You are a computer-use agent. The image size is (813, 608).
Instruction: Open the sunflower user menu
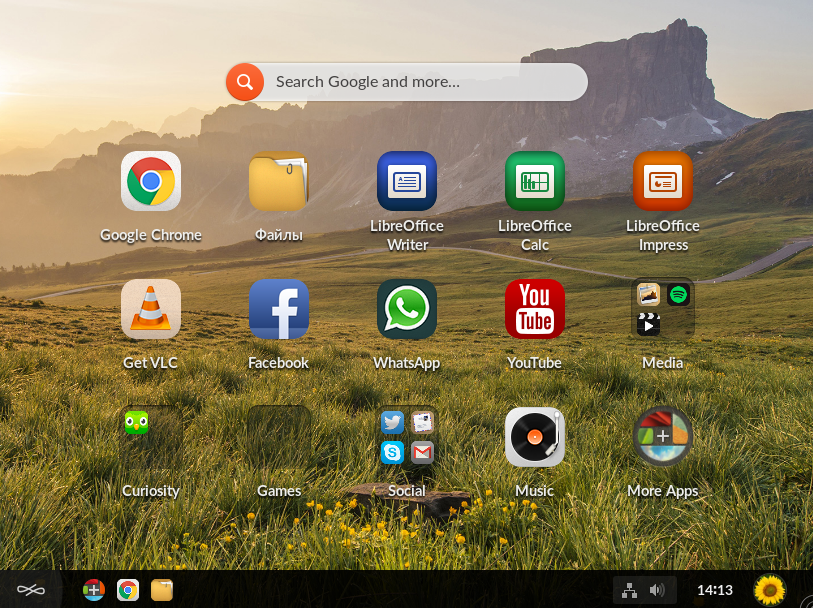pyautogui.click(x=769, y=590)
